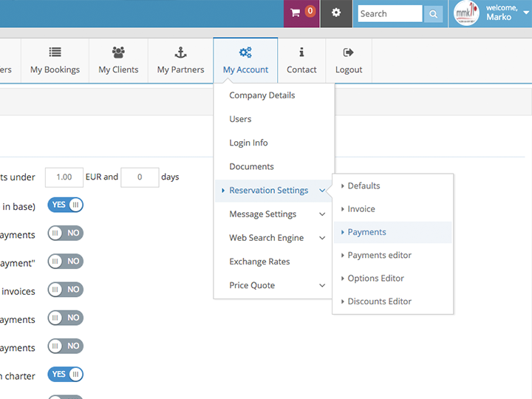Click the mmk user avatar logo

[x=466, y=13]
